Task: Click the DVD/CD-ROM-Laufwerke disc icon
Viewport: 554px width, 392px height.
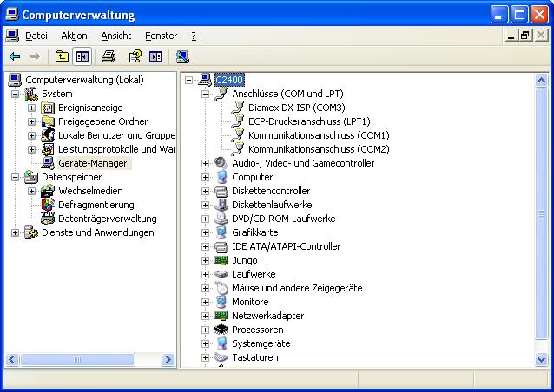Action: (221, 219)
